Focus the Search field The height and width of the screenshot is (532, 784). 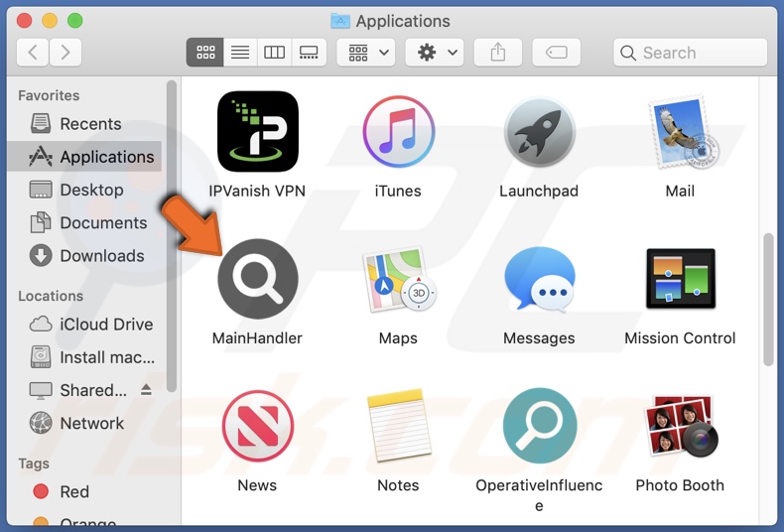691,53
